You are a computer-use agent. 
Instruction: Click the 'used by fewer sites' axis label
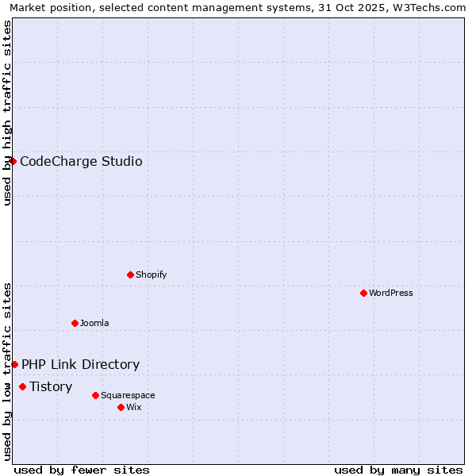[82, 470]
